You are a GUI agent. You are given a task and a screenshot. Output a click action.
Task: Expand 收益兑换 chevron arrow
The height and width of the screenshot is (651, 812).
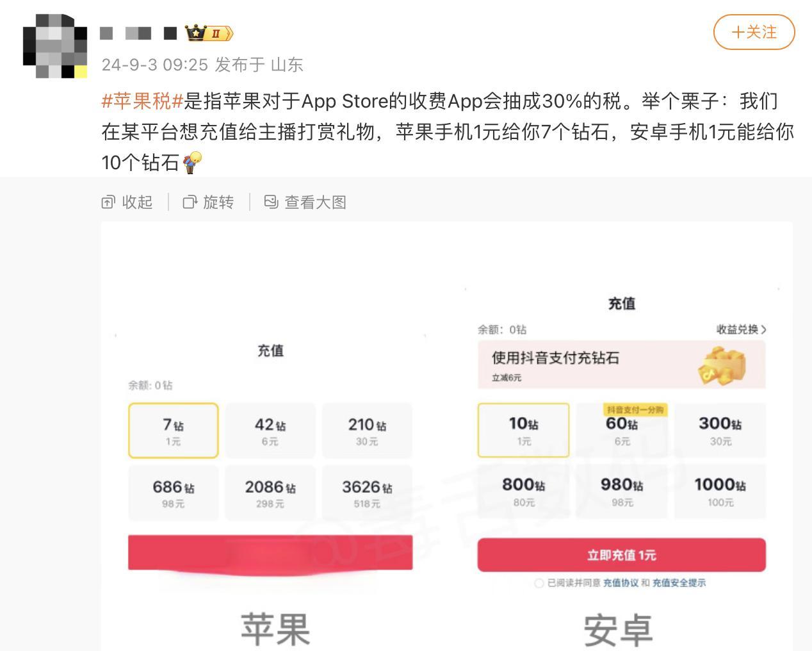click(764, 329)
